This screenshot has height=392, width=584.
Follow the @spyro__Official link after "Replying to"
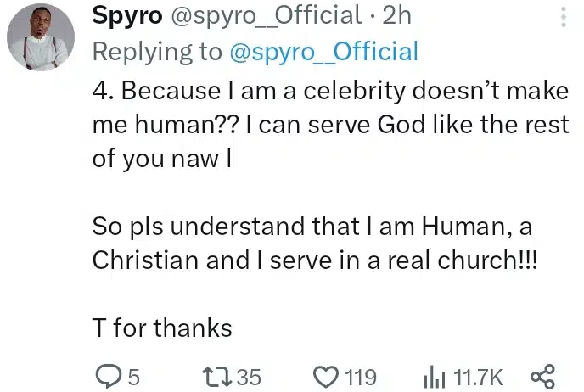[x=324, y=52]
